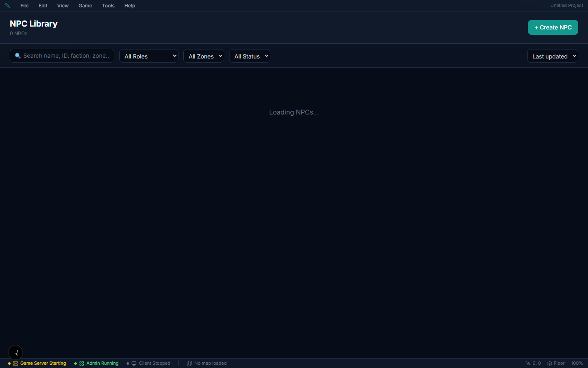
Task: Click the Floor label
Action: (x=559, y=363)
